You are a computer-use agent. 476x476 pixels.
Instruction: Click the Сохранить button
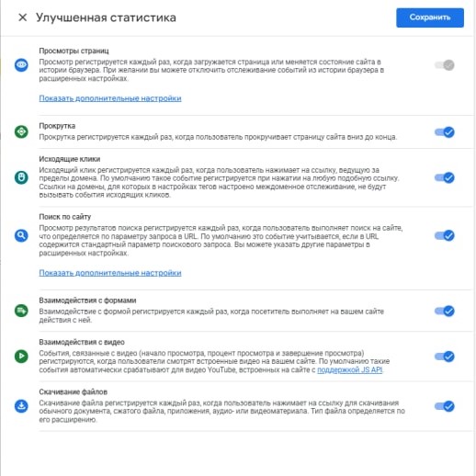click(430, 17)
